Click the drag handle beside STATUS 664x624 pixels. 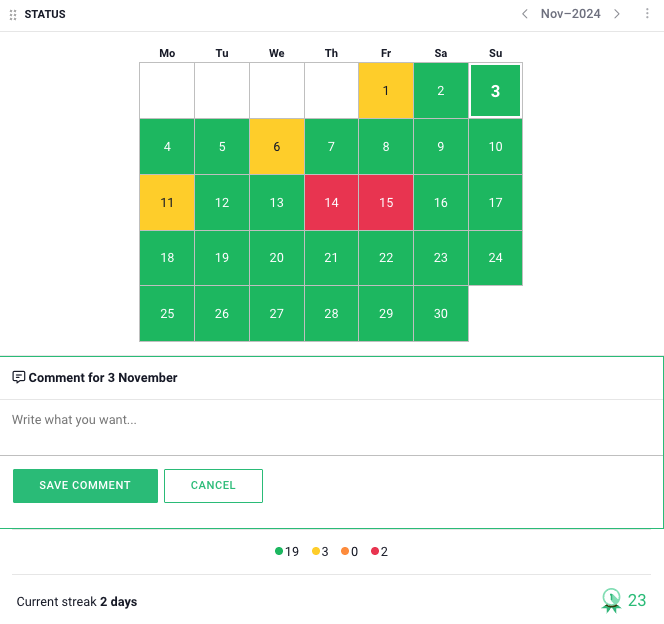coord(13,15)
